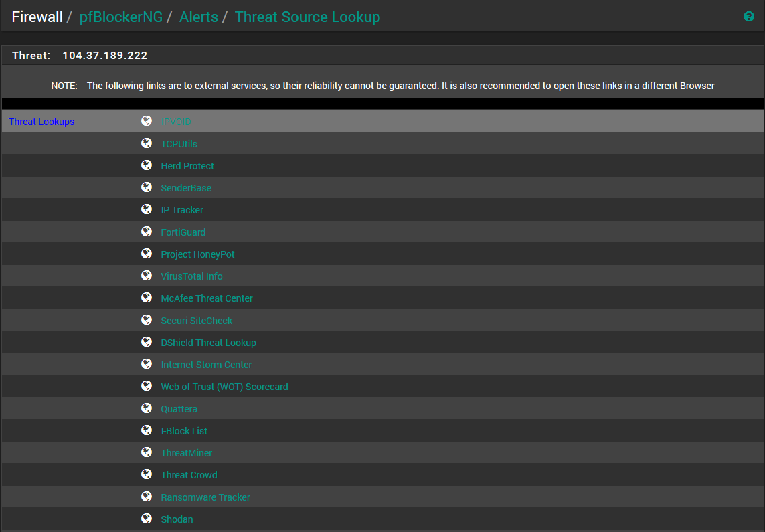Click globe icon beside Herd Protect

coord(147,165)
